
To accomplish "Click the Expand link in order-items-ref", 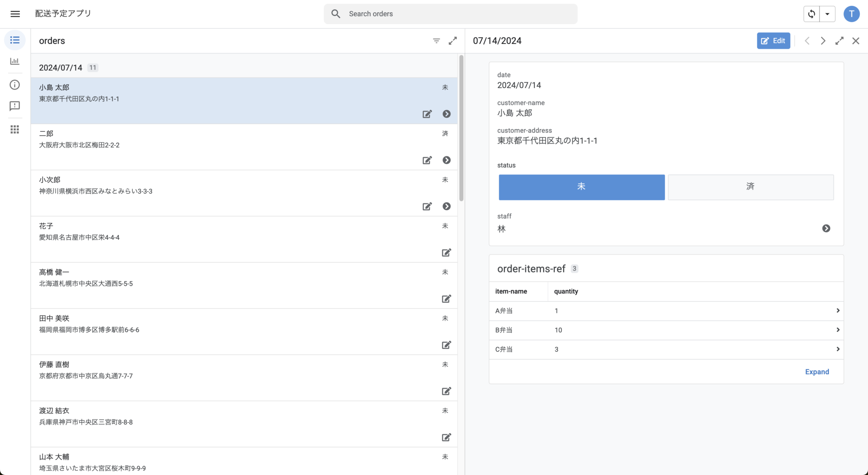I will pyautogui.click(x=817, y=372).
